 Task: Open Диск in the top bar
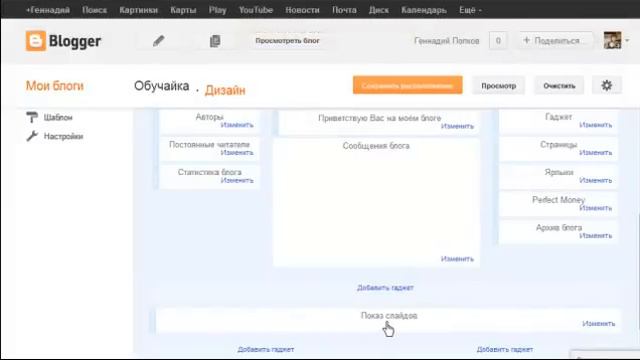point(378,10)
